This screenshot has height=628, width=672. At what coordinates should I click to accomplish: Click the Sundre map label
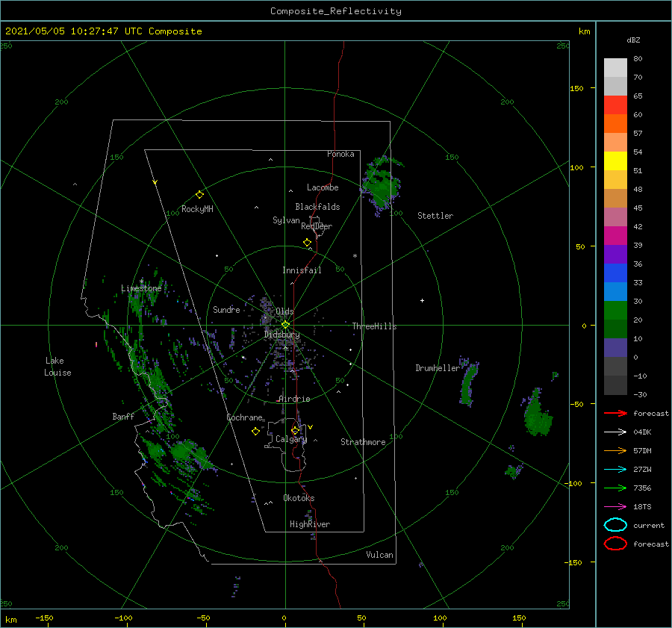click(x=226, y=309)
